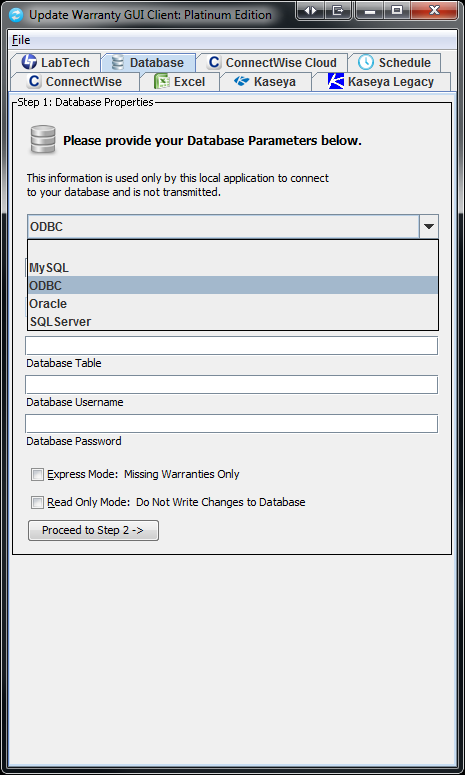Image resolution: width=465 pixels, height=775 pixels.
Task: Pick ODBC in the dropdown list
Action: pos(233,285)
